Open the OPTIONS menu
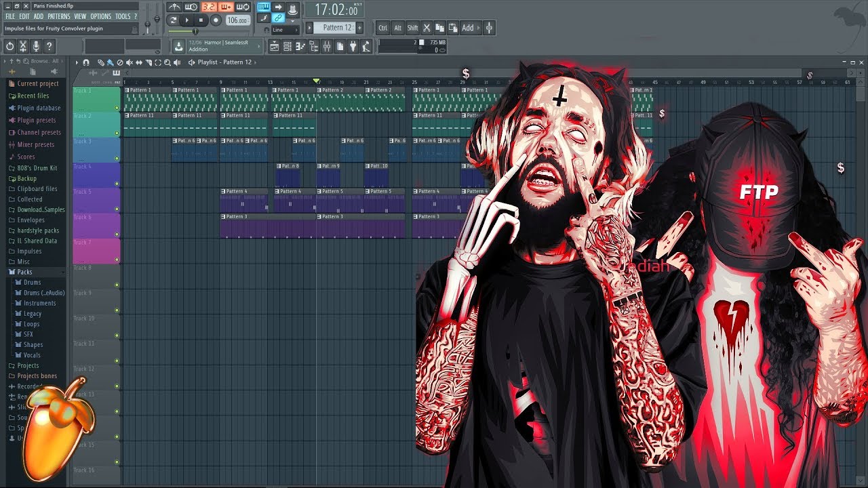 (100, 16)
